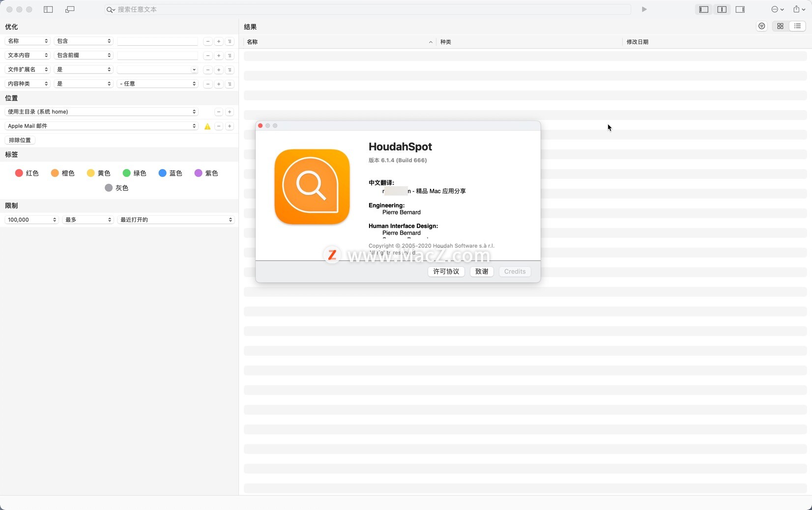
Task: Add a row after 名称 criterion
Action: point(219,42)
